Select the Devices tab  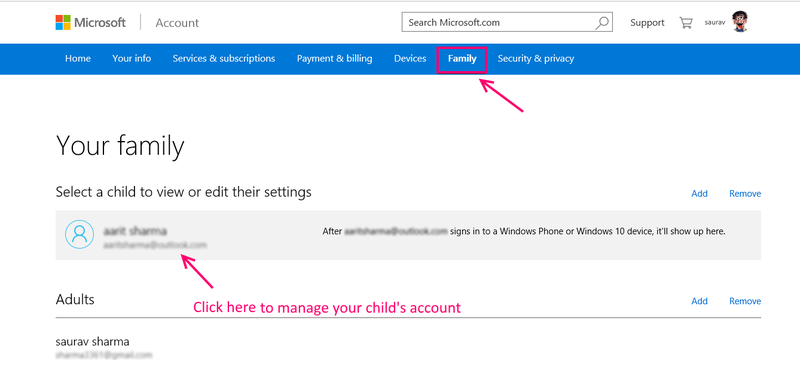[x=410, y=59]
